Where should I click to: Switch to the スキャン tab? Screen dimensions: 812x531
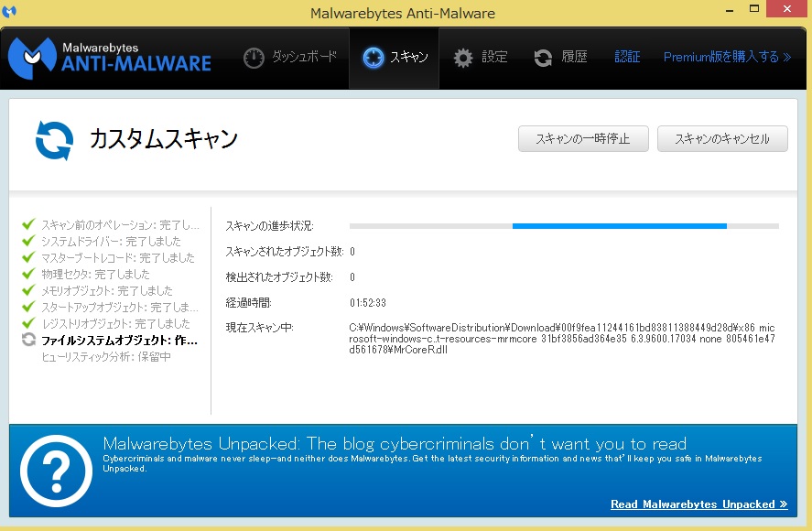pyautogui.click(x=394, y=58)
